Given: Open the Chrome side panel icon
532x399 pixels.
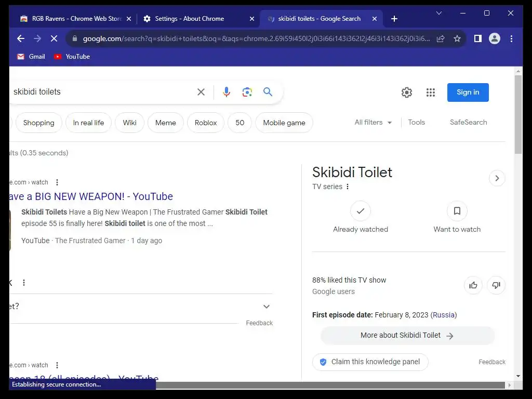Looking at the screenshot, I should tap(478, 38).
